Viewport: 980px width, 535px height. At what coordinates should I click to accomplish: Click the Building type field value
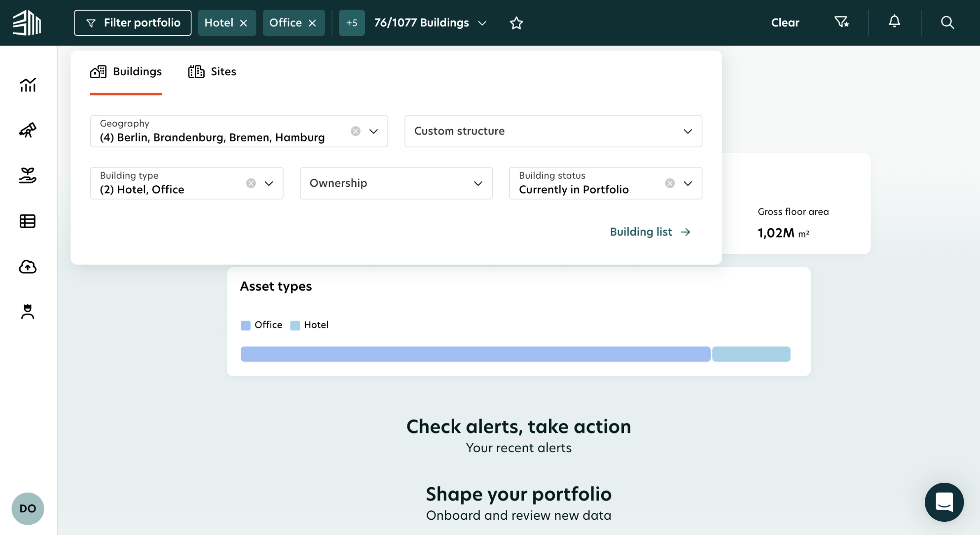(x=142, y=189)
